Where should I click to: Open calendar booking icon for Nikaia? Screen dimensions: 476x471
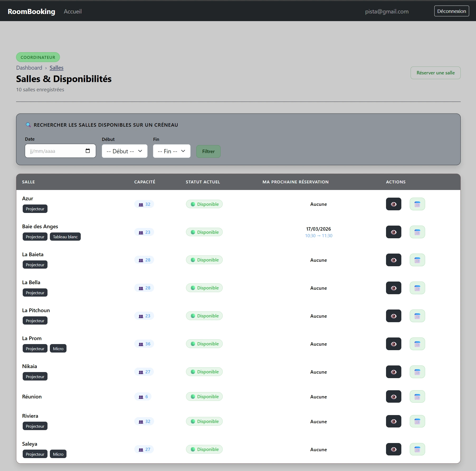click(417, 372)
